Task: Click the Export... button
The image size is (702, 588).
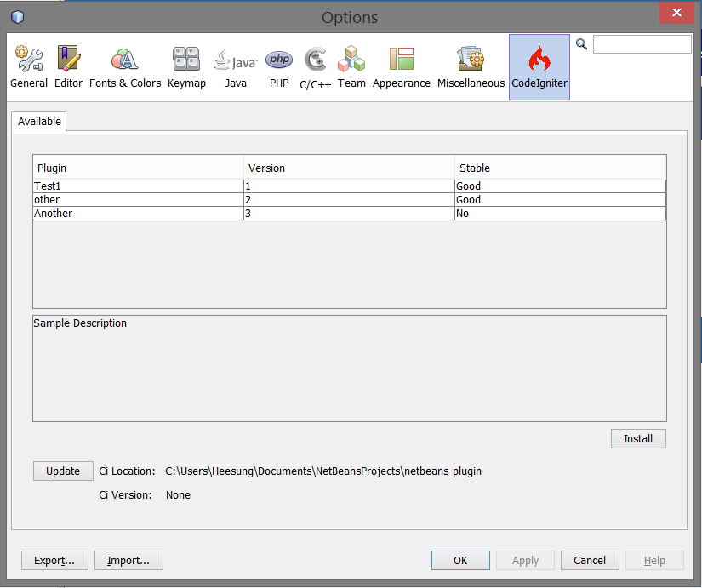Action: point(54,560)
